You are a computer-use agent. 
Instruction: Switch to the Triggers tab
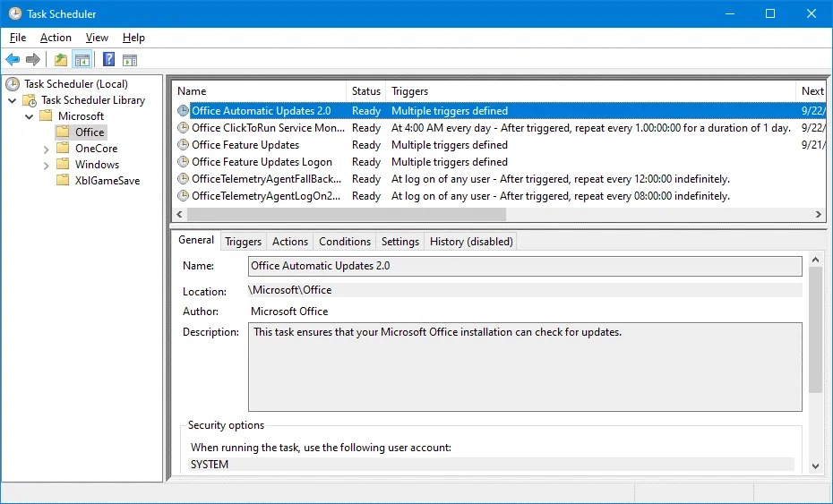243,241
